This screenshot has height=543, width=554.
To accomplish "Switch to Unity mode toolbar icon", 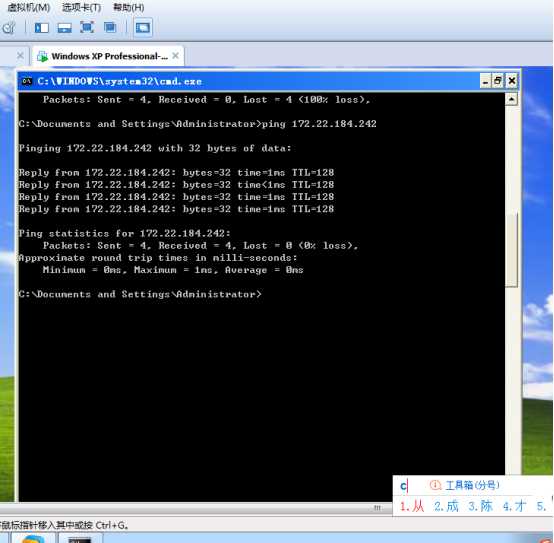I will 110,27.
